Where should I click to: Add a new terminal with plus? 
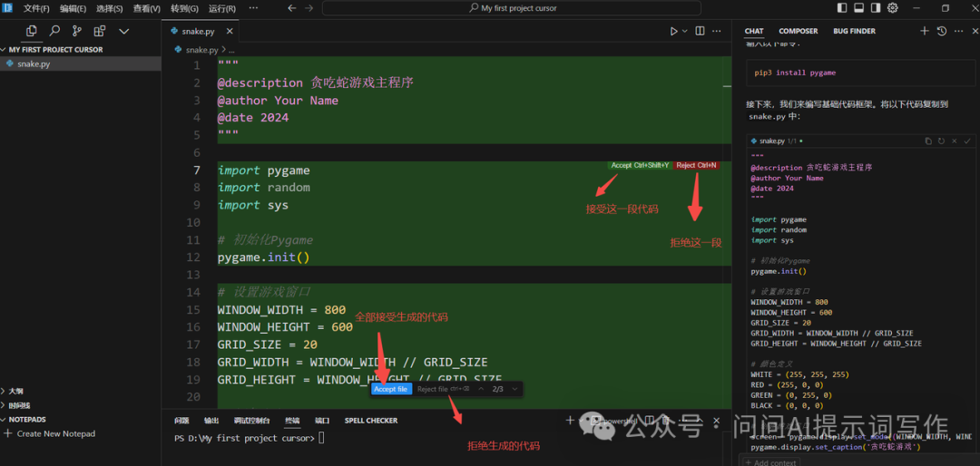tap(569, 421)
